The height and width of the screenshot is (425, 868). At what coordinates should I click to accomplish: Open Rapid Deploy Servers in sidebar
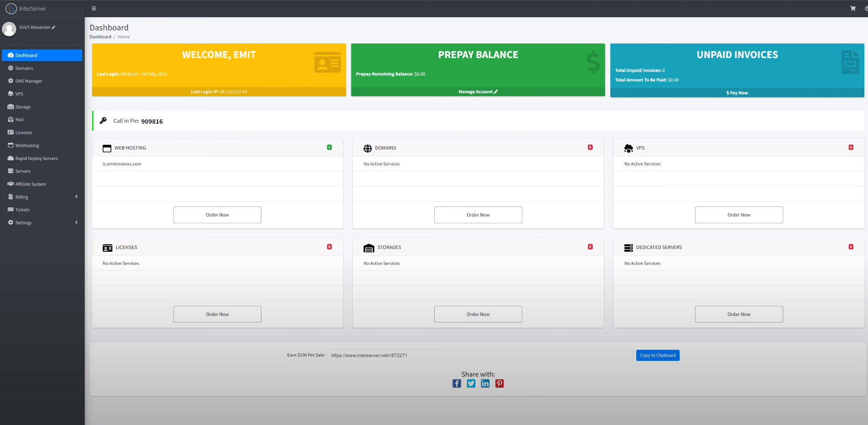(42, 158)
